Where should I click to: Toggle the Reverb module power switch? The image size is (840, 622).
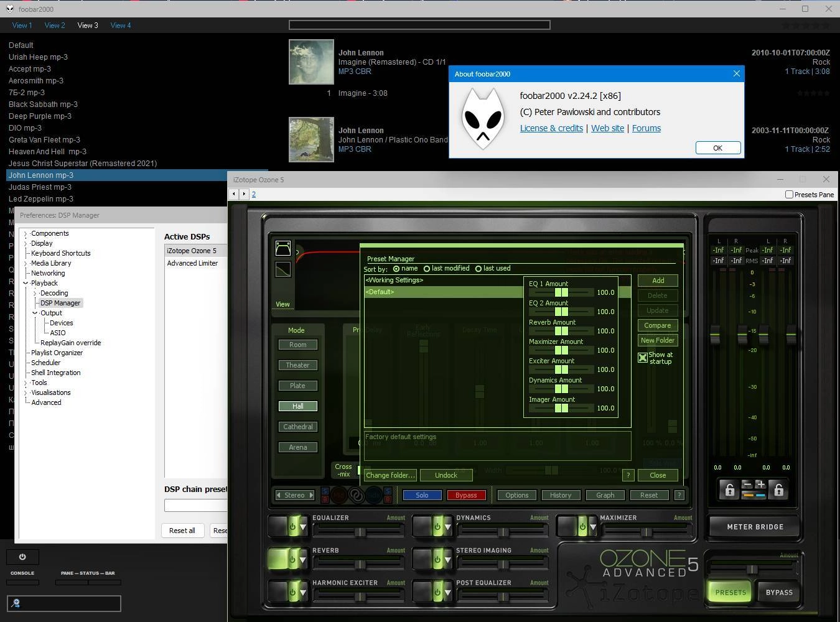tap(292, 559)
